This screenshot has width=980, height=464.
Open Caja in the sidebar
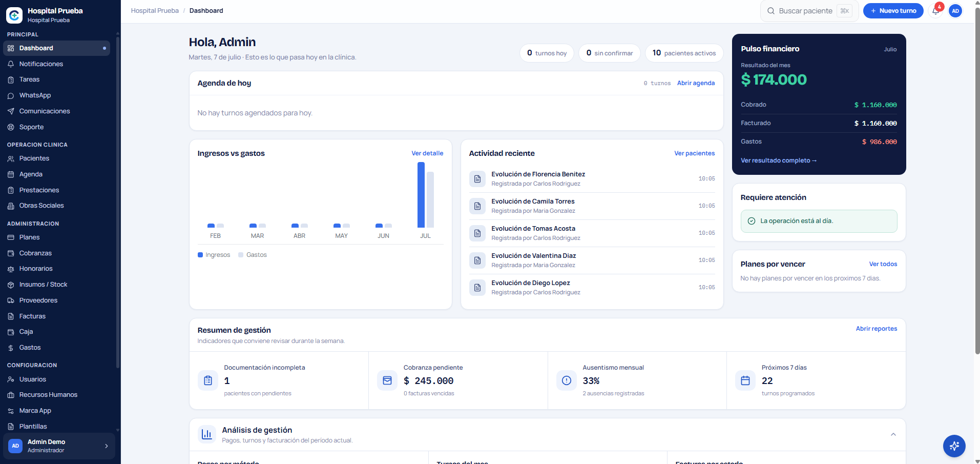(56, 332)
